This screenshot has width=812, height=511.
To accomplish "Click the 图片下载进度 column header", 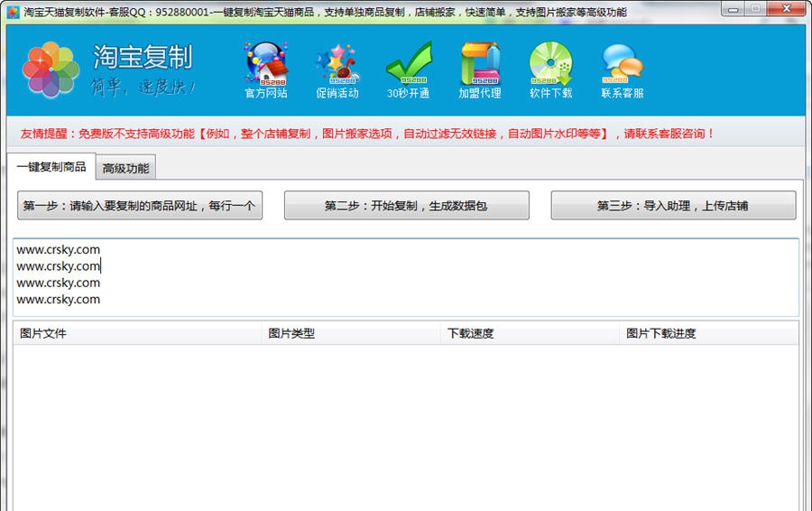I will point(709,333).
